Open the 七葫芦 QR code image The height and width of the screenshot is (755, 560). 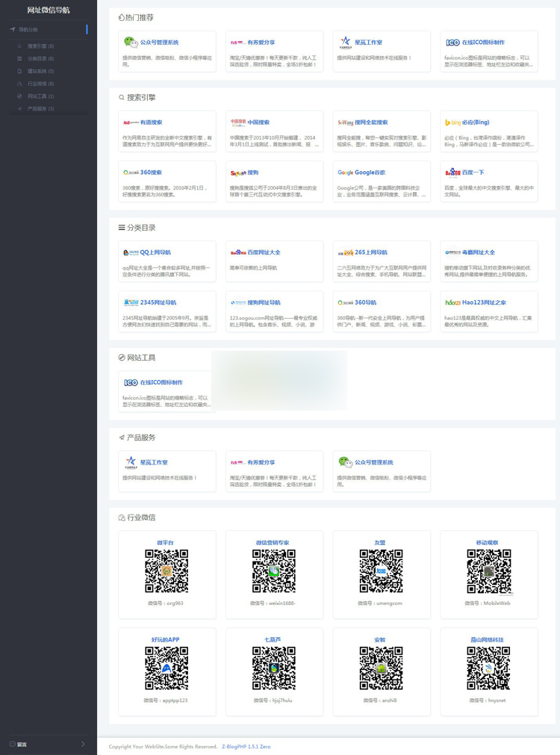[x=274, y=668]
